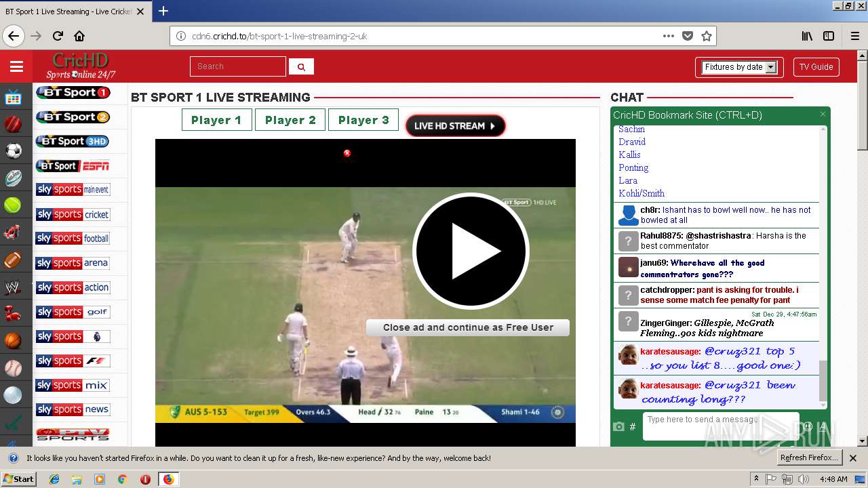Viewport: 868px width, 488px height.
Task: Open Sky Sports Football channel
Action: (x=73, y=239)
